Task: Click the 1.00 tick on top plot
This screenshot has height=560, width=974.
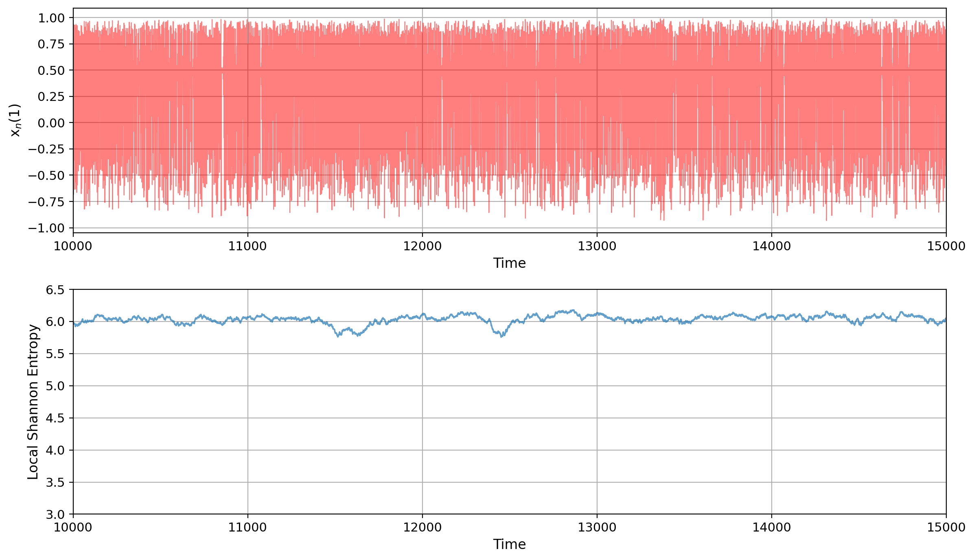Action: click(51, 18)
